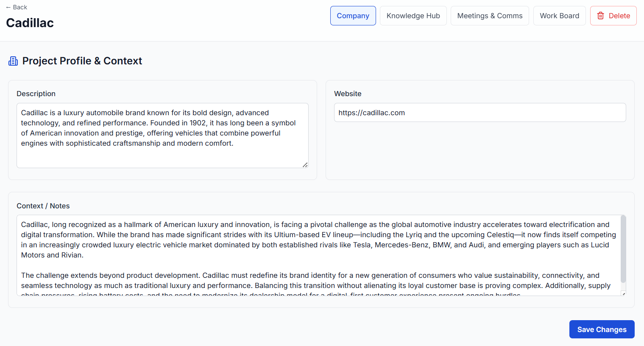The height and width of the screenshot is (346, 644).
Task: Open the Knowledge Hub tab
Action: [x=413, y=16]
